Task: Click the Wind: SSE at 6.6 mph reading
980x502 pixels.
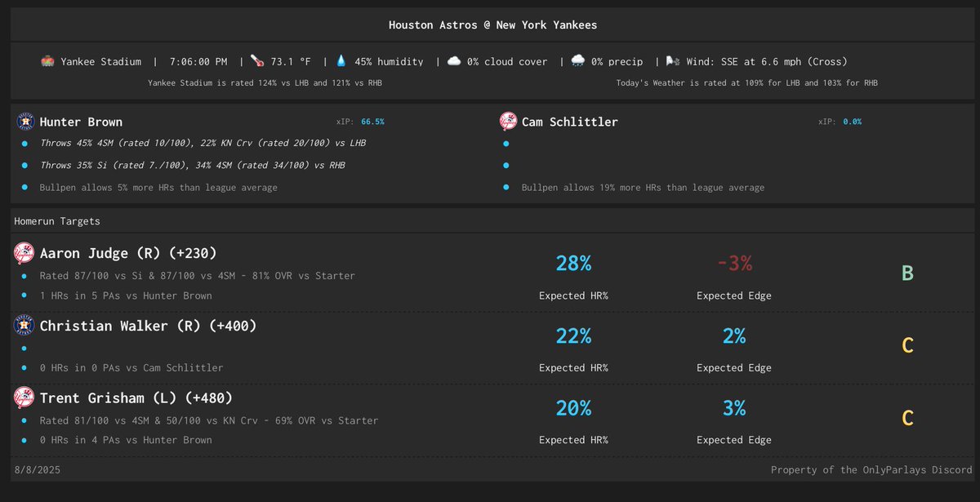Action: (767, 62)
